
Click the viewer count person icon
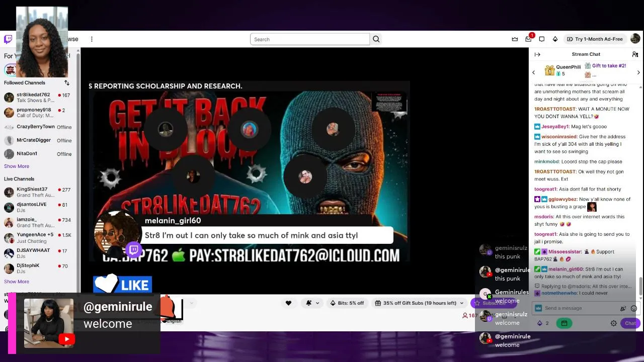pos(465,316)
